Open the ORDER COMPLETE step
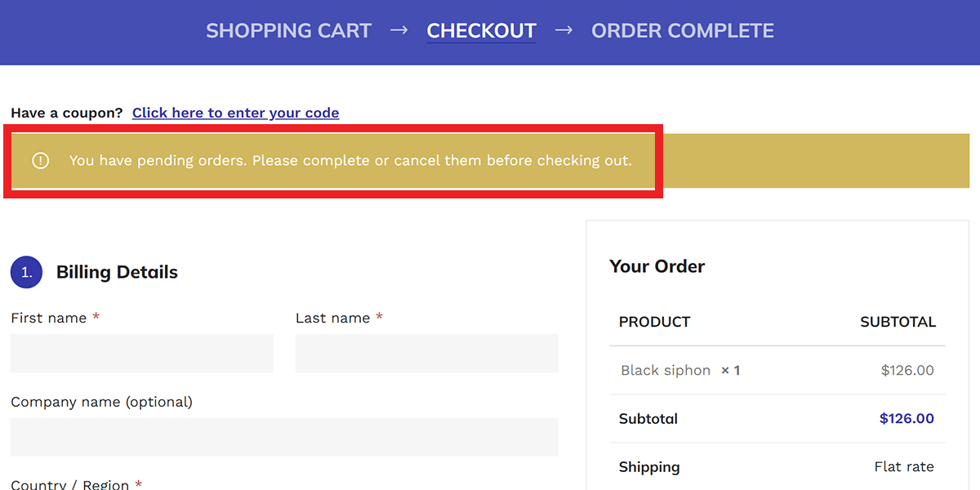This screenshot has width=980, height=490. pyautogui.click(x=682, y=31)
